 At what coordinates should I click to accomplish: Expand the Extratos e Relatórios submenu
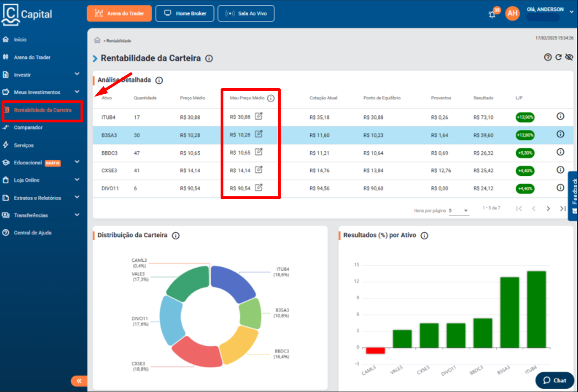(77, 197)
